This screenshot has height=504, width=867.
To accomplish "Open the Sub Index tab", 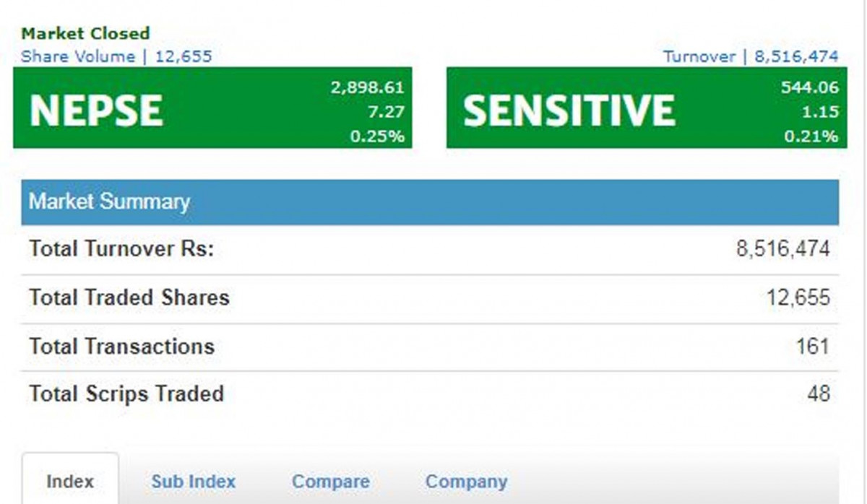I will click(x=193, y=482).
